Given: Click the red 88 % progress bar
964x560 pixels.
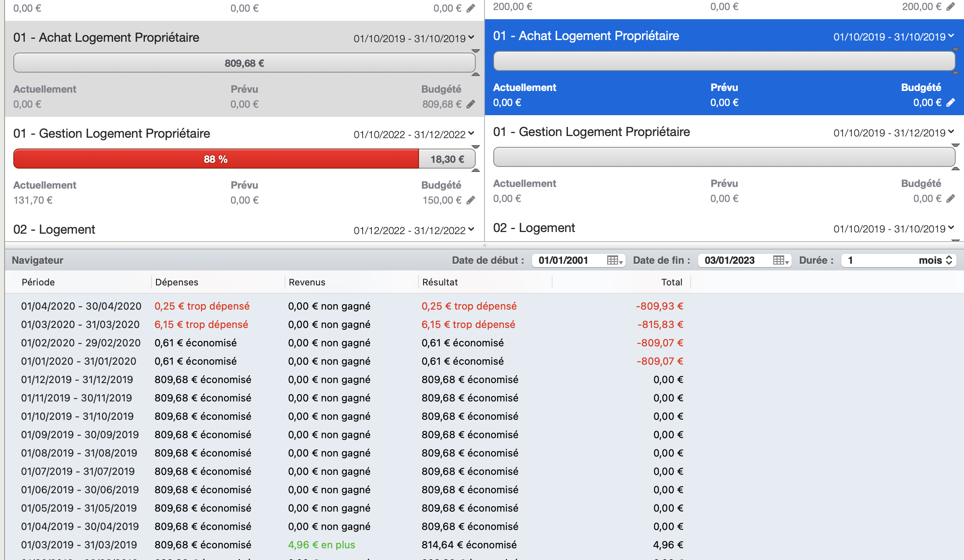Looking at the screenshot, I should click(x=216, y=159).
